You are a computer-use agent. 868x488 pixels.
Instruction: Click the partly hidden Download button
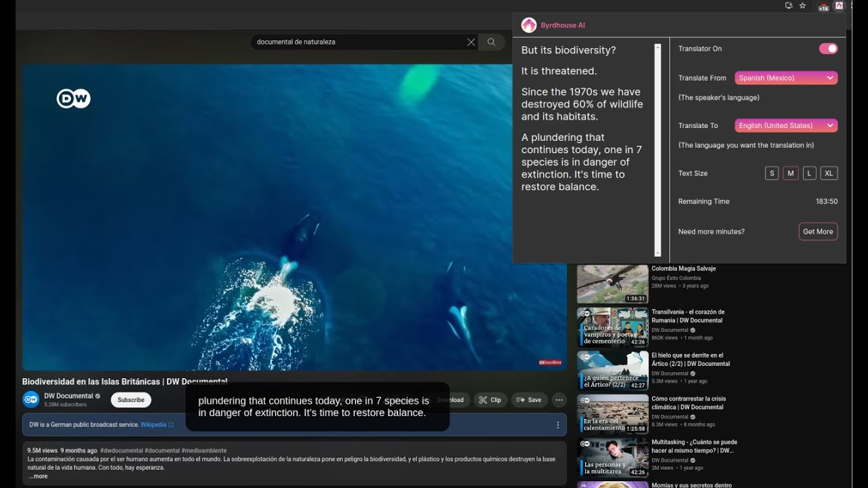tap(450, 400)
